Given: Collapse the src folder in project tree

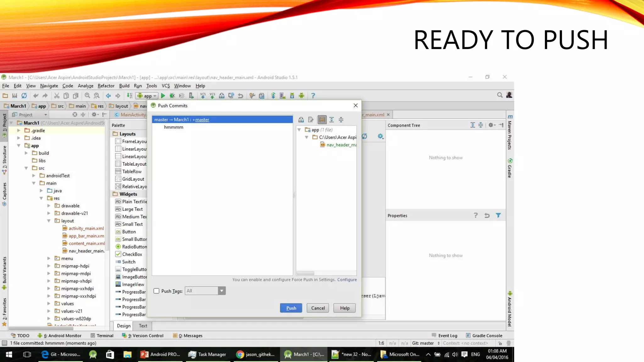Looking at the screenshot, I should pos(26,168).
